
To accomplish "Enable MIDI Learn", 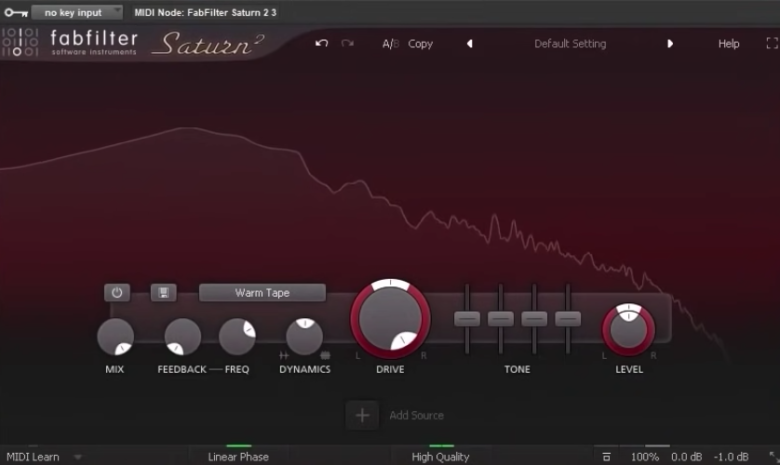I will tap(33, 457).
